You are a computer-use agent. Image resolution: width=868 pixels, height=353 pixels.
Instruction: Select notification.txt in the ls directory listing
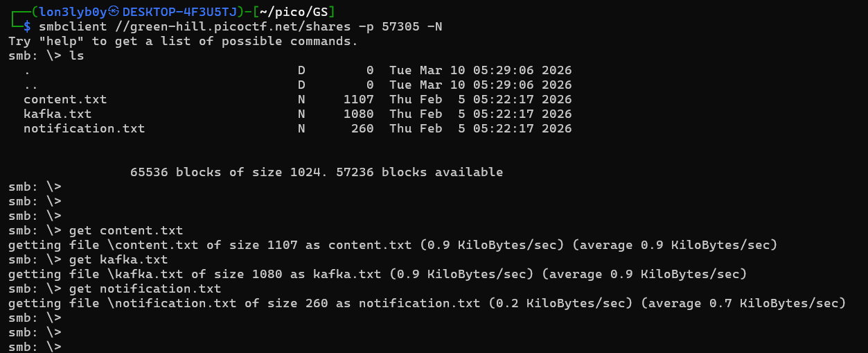[84, 128]
